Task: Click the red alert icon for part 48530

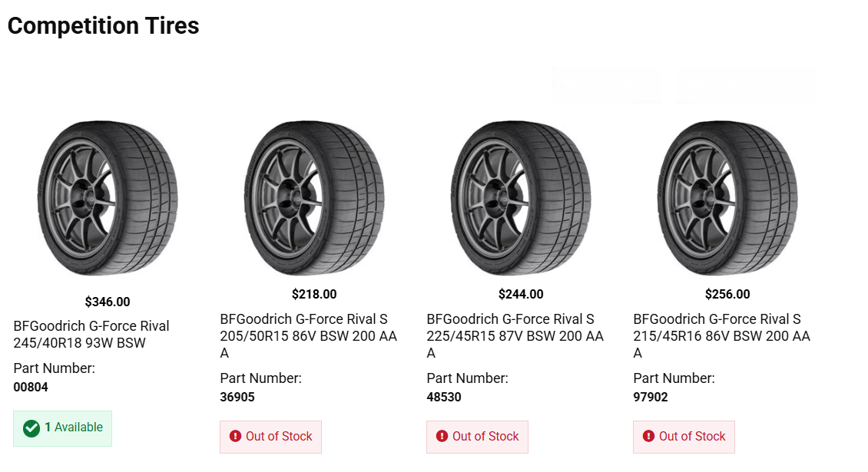Action: tap(442, 437)
